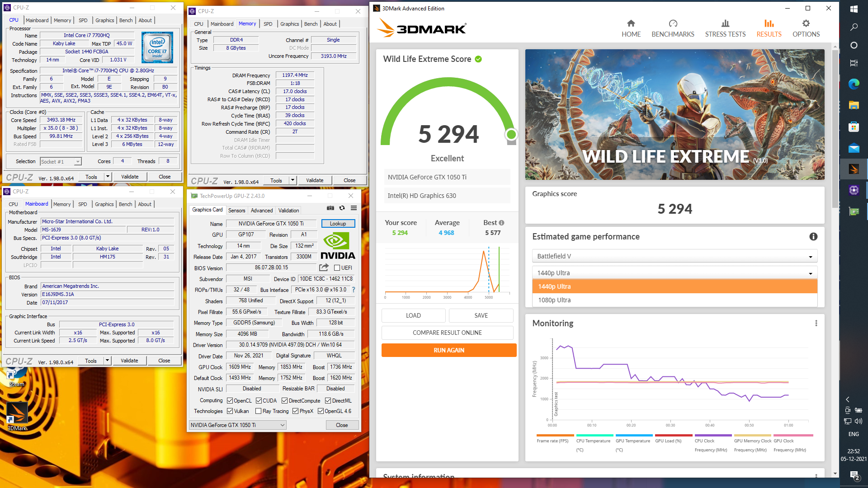Open Socket #1 selection dropdown in CPU-Z
Screen dimensions: 868x488
pyautogui.click(x=61, y=162)
